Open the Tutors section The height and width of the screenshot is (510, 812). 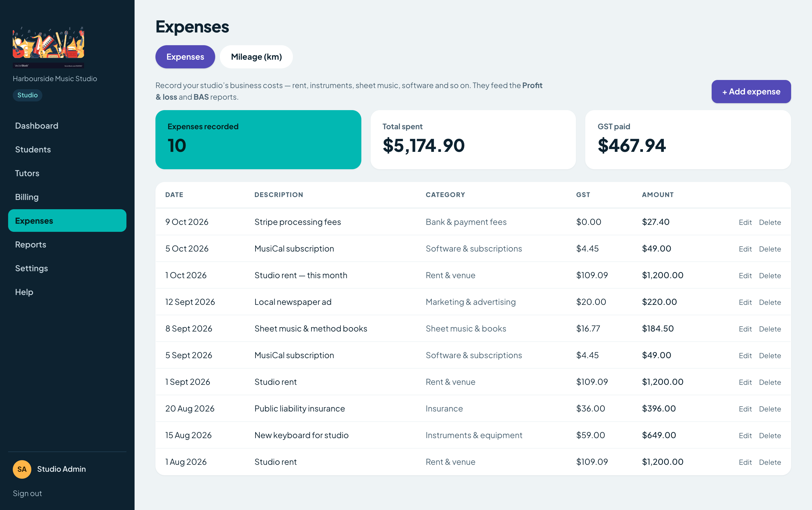pyautogui.click(x=67, y=173)
